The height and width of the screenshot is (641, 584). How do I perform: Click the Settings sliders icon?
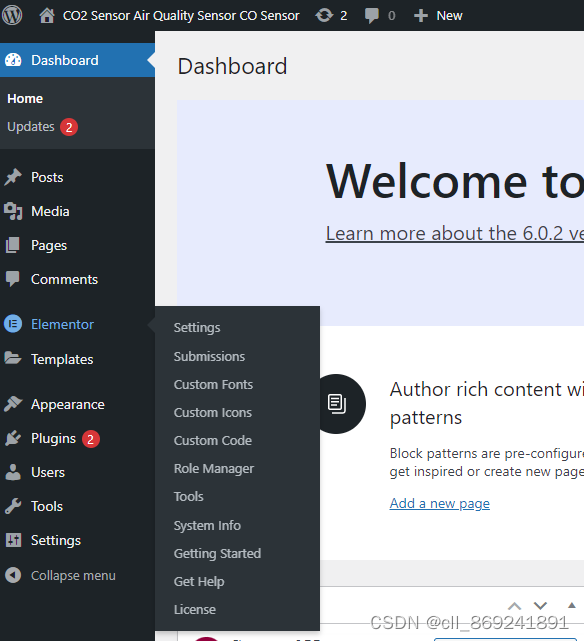[x=13, y=540]
